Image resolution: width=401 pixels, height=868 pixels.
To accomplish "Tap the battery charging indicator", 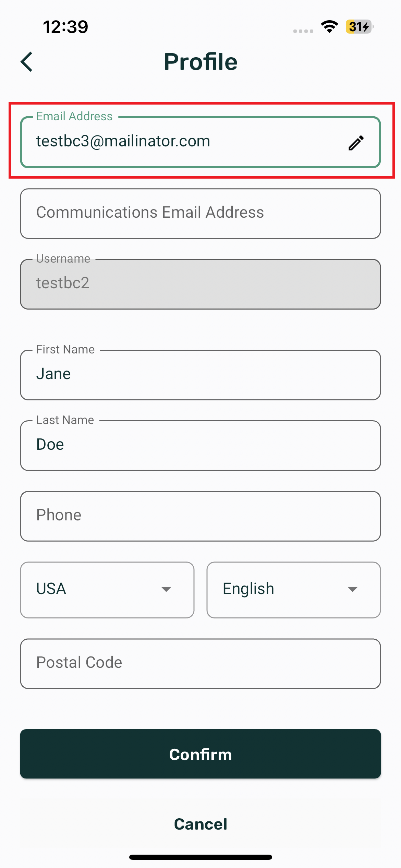I will coord(359,27).
